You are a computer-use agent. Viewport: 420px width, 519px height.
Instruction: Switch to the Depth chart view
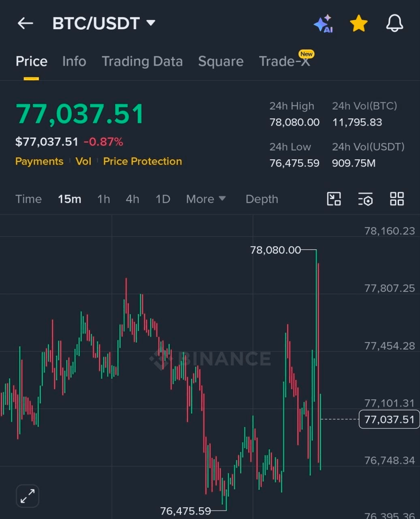[x=262, y=199]
